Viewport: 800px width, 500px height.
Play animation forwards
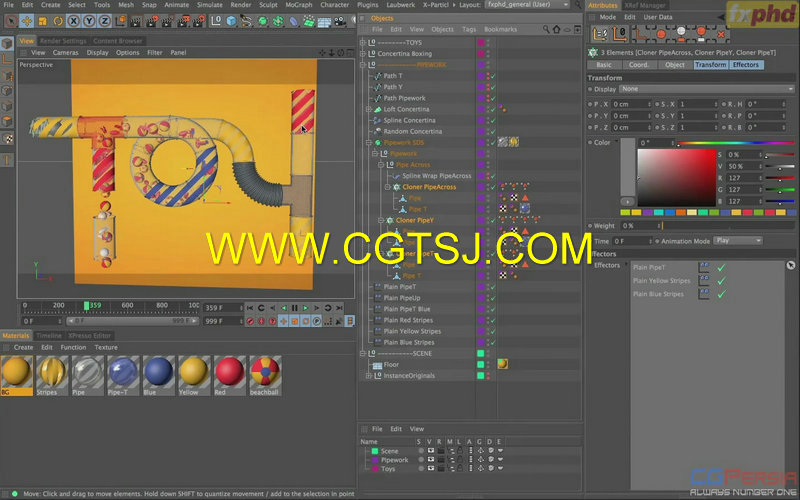click(305, 308)
